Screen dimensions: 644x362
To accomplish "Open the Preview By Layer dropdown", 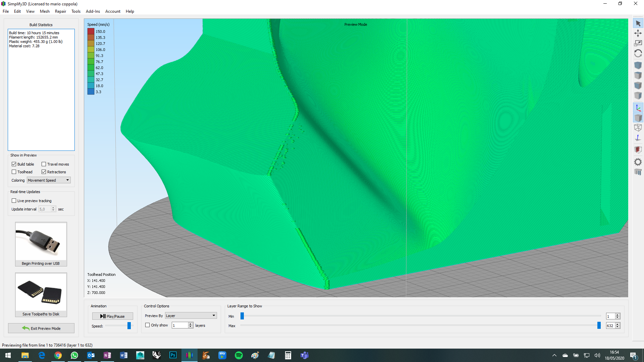I will 191,316.
